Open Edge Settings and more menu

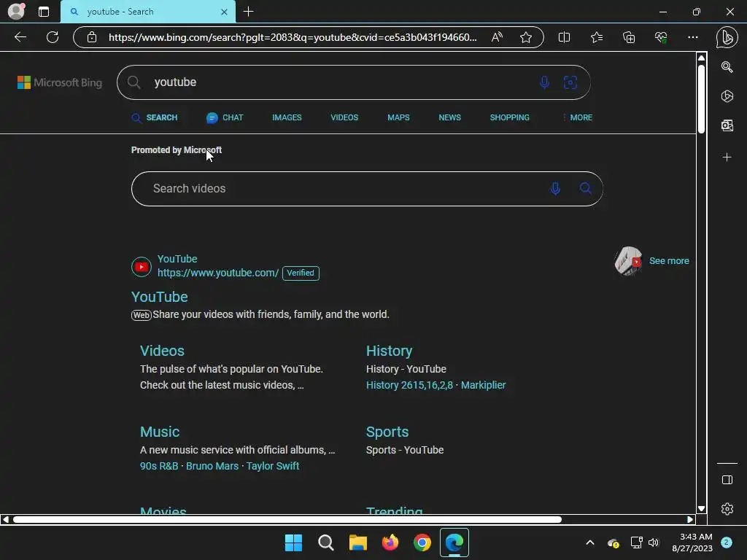click(693, 37)
